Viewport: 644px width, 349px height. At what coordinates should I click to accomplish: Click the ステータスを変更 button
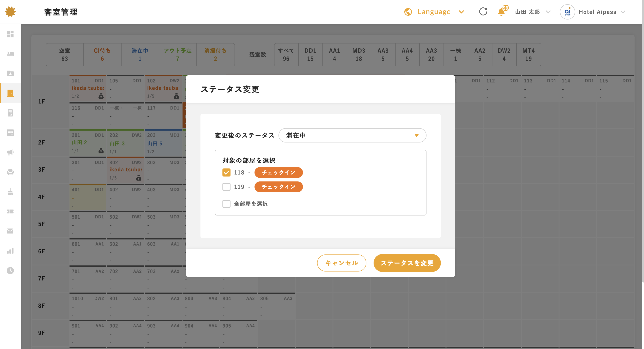(407, 263)
